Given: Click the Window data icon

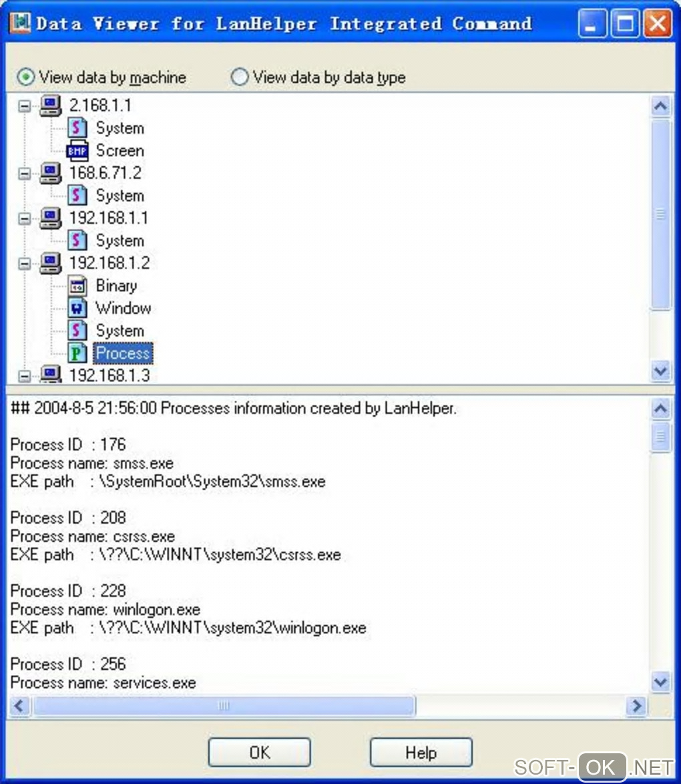Looking at the screenshot, I should pos(77,308).
